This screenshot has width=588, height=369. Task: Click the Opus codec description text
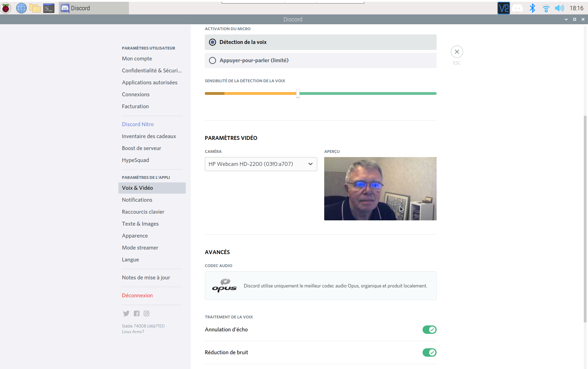[x=335, y=286]
